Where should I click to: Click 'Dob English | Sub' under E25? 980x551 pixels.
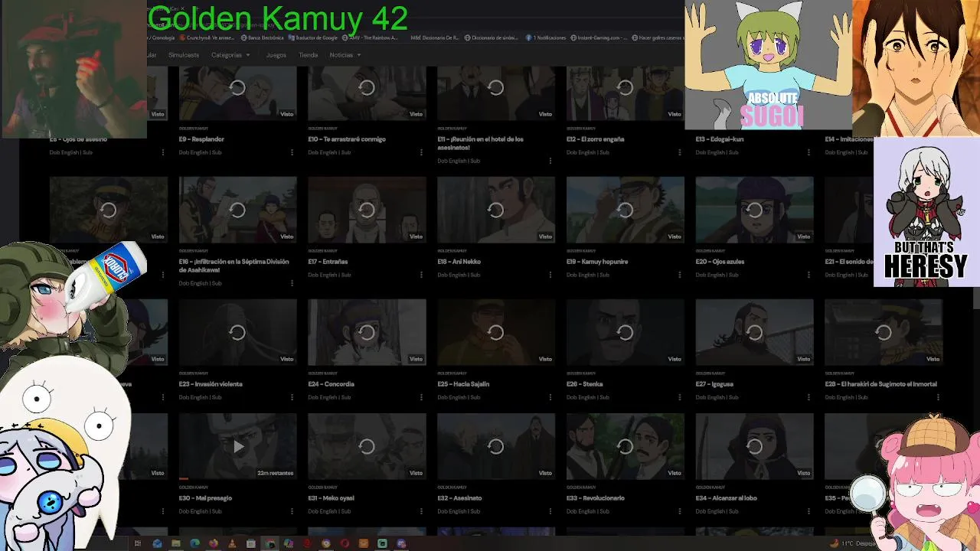click(459, 397)
